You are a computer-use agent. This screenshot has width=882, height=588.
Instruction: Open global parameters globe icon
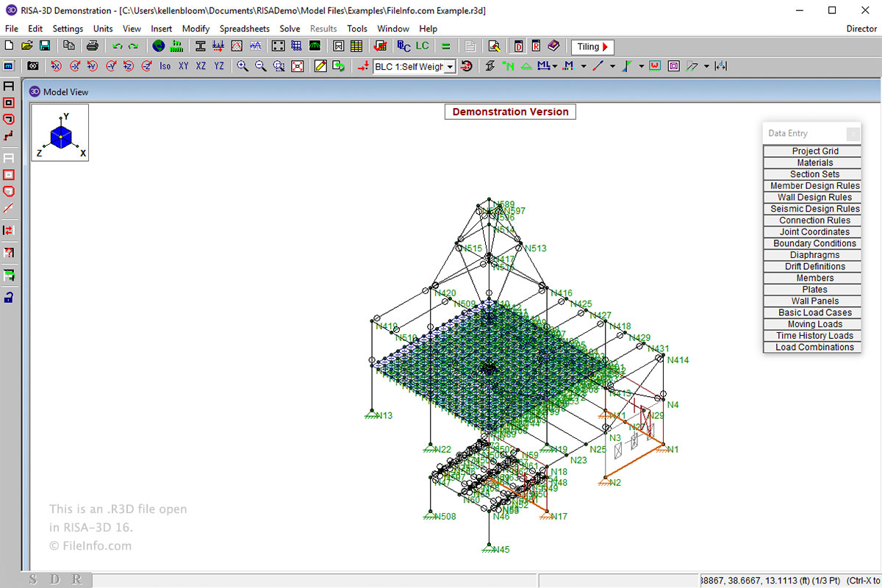tap(158, 46)
